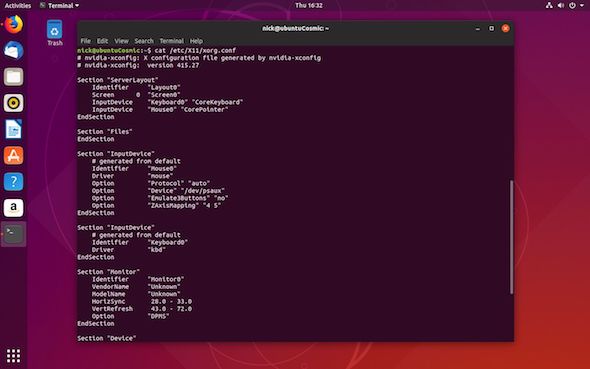Open the Help question mark icon
This screenshot has height=369, width=590.
click(x=14, y=182)
